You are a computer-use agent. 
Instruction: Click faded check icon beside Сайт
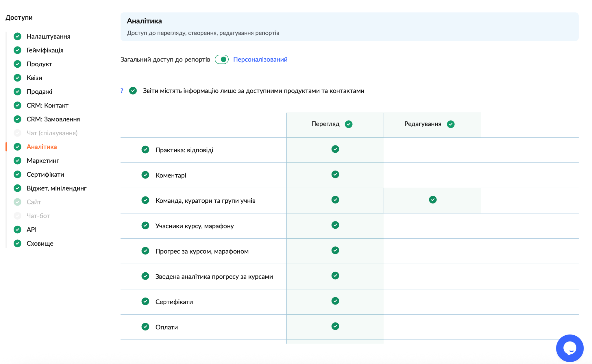pos(18,202)
